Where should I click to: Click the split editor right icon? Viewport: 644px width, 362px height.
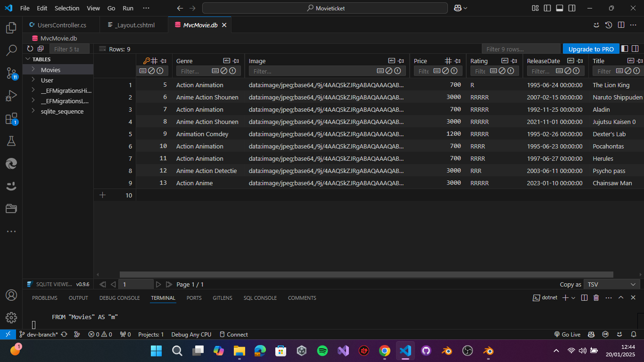[621, 25]
